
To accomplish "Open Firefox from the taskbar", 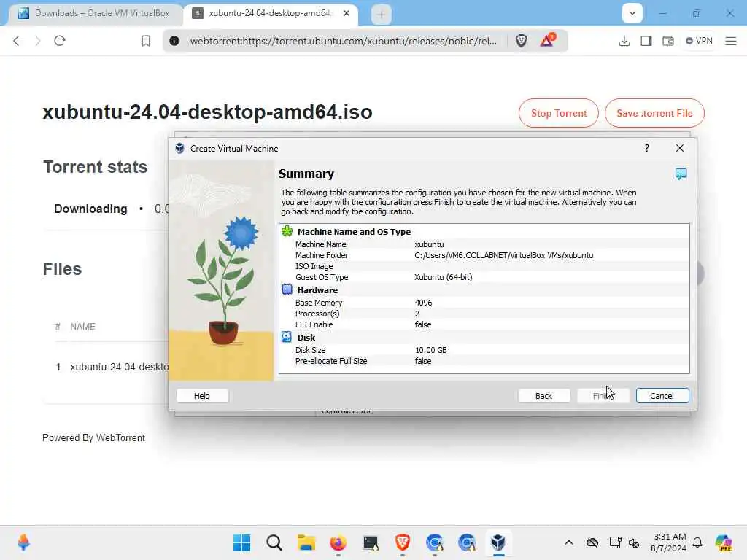I will [338, 542].
